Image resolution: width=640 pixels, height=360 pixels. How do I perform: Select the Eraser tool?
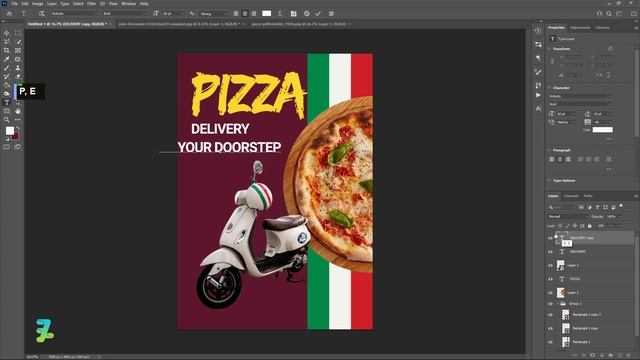pyautogui.click(x=18, y=76)
